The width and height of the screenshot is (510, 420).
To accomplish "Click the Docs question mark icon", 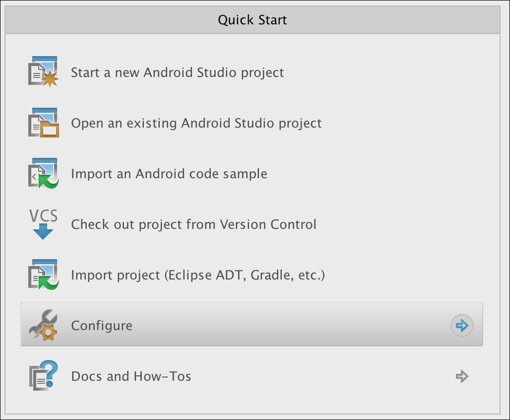I will pos(43,376).
